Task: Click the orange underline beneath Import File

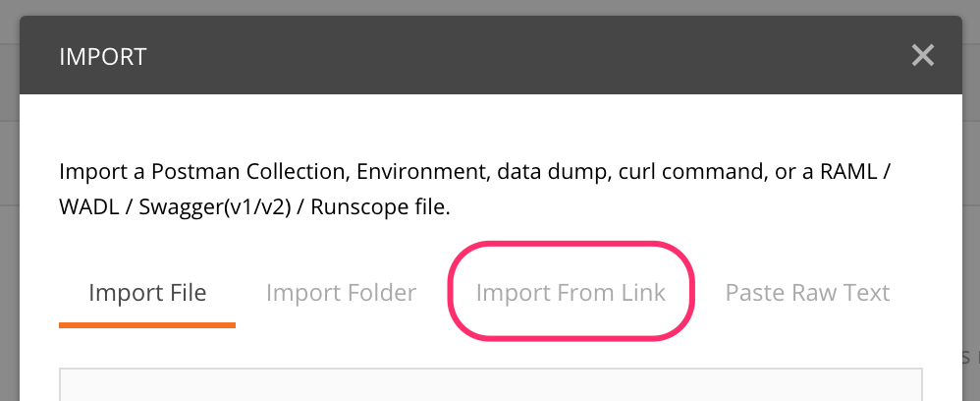Action: (x=147, y=324)
